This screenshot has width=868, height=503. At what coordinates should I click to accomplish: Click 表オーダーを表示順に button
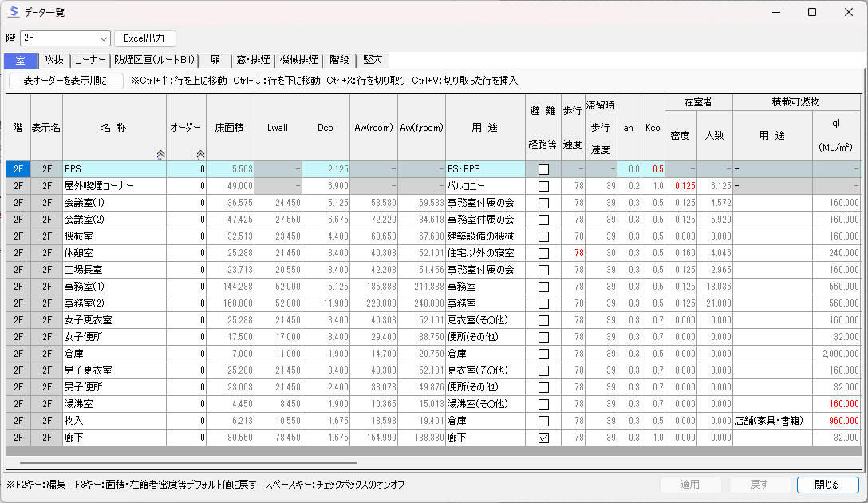click(66, 81)
